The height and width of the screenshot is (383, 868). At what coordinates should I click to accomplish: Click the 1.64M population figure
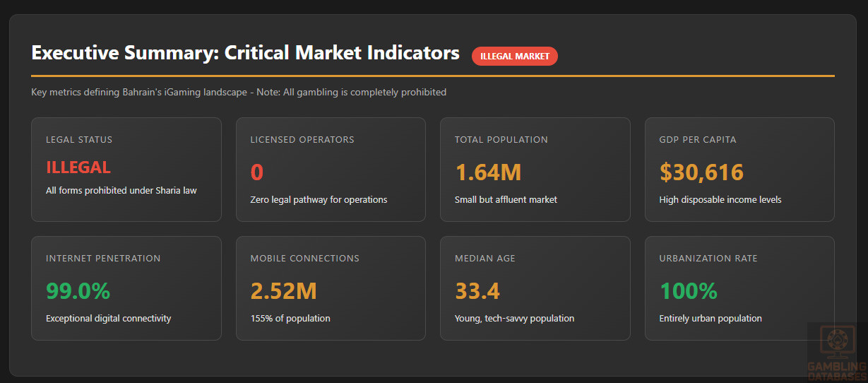(x=488, y=172)
